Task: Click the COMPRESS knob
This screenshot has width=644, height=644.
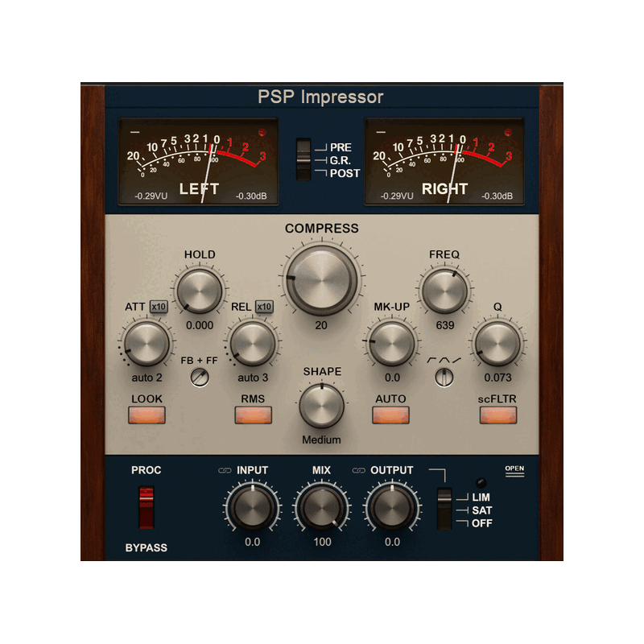Action: click(x=321, y=280)
